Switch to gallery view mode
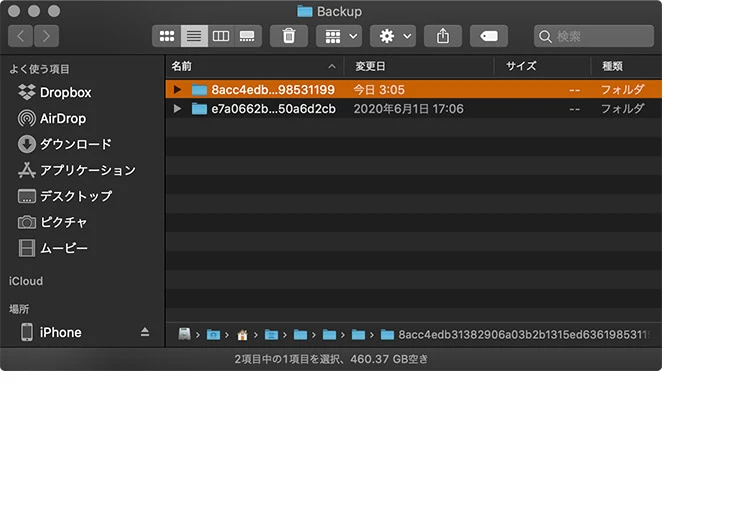This screenshot has width=739, height=517. (x=248, y=36)
